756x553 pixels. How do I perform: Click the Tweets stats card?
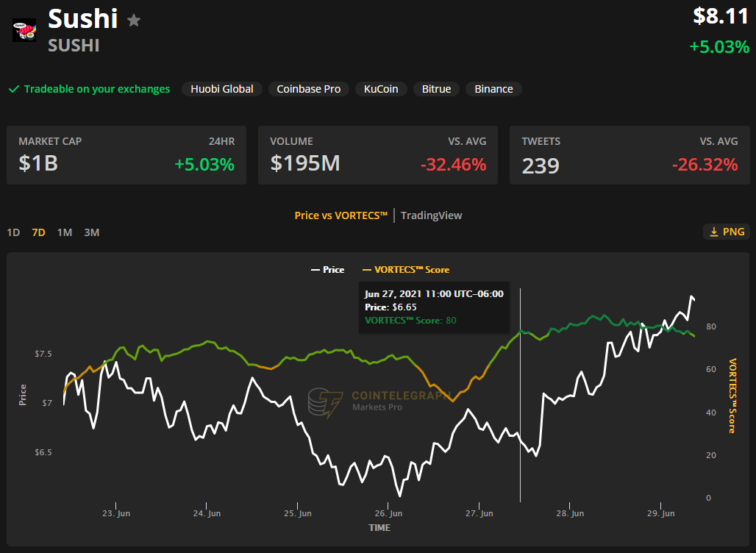[x=630, y=155]
